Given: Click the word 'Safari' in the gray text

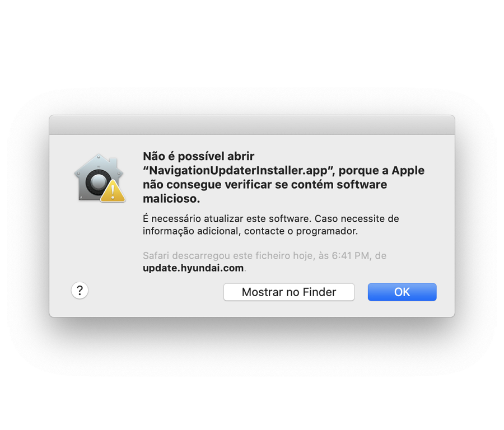Looking at the screenshot, I should [156, 255].
